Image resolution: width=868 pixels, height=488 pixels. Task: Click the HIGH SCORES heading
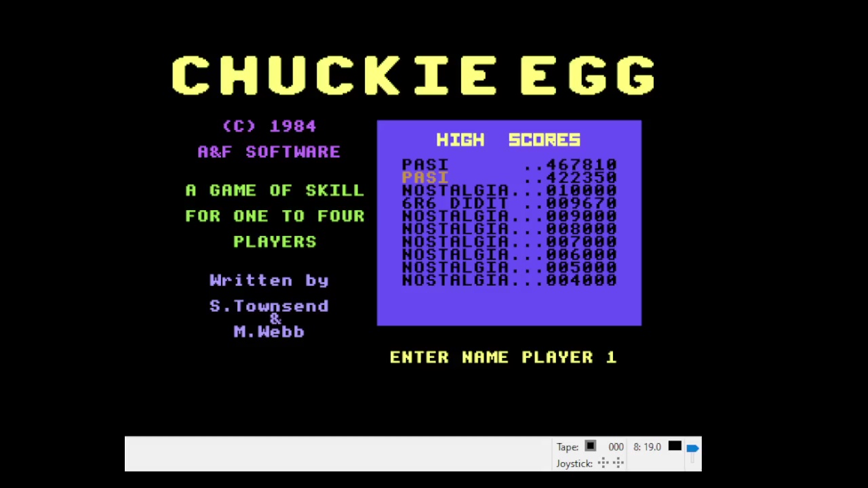coord(508,140)
